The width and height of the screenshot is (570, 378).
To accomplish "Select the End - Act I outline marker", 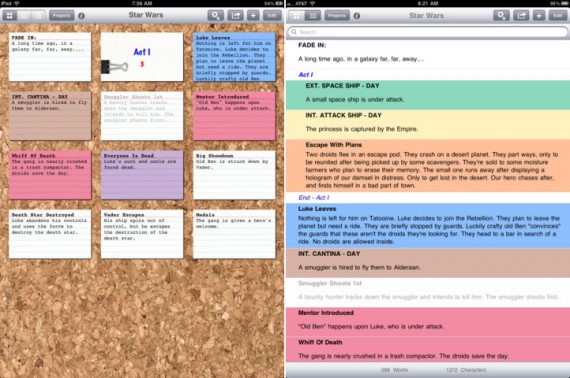I will [314, 197].
